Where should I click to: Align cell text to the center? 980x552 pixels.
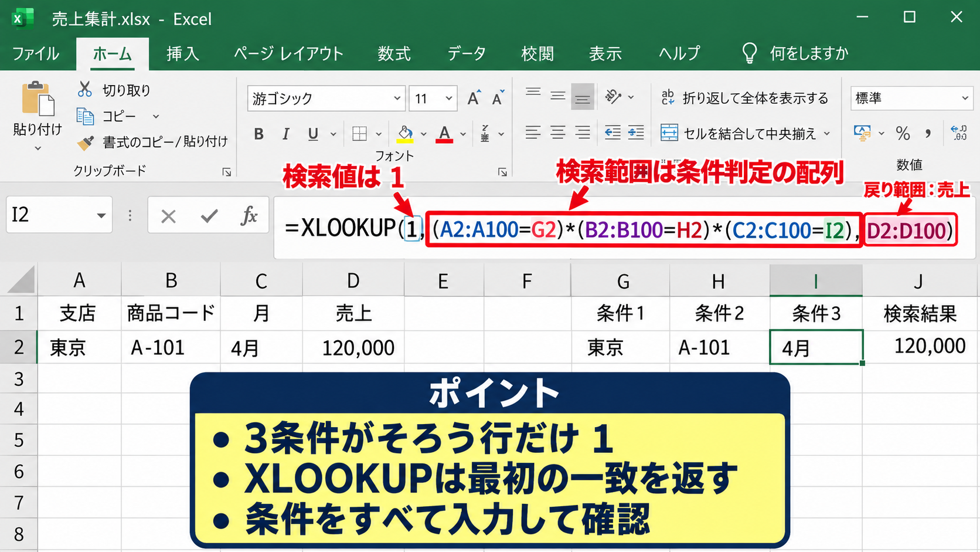coord(557,133)
